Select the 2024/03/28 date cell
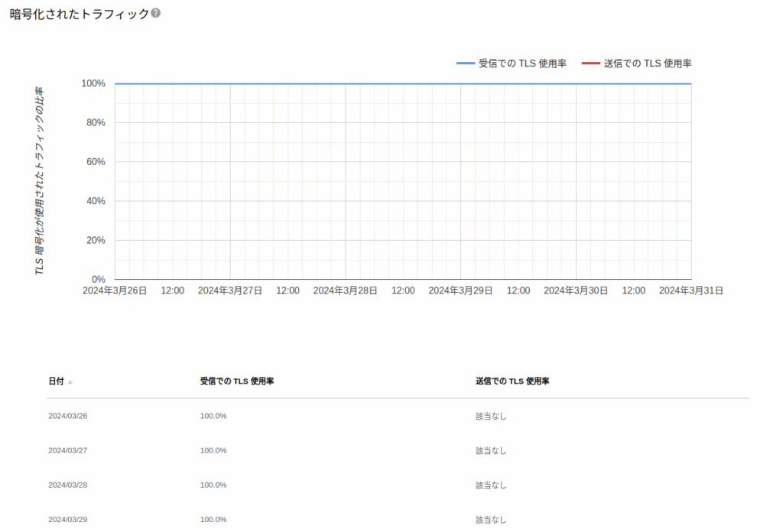 (68, 485)
